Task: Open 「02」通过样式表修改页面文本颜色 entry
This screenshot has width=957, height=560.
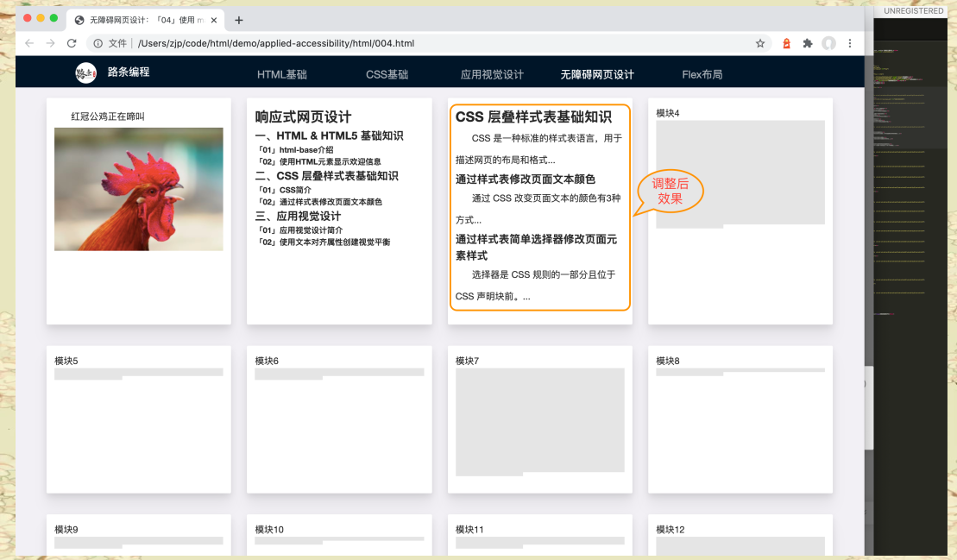Action: 319,202
